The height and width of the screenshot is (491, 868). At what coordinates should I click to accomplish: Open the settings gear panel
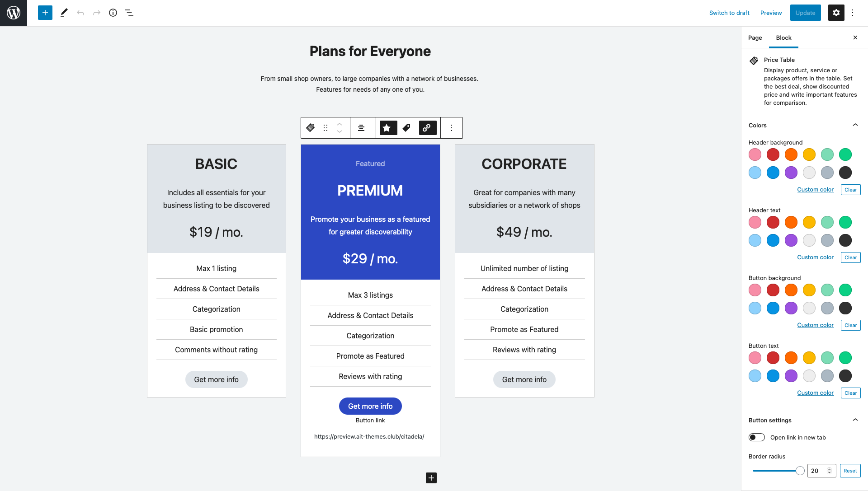(836, 13)
